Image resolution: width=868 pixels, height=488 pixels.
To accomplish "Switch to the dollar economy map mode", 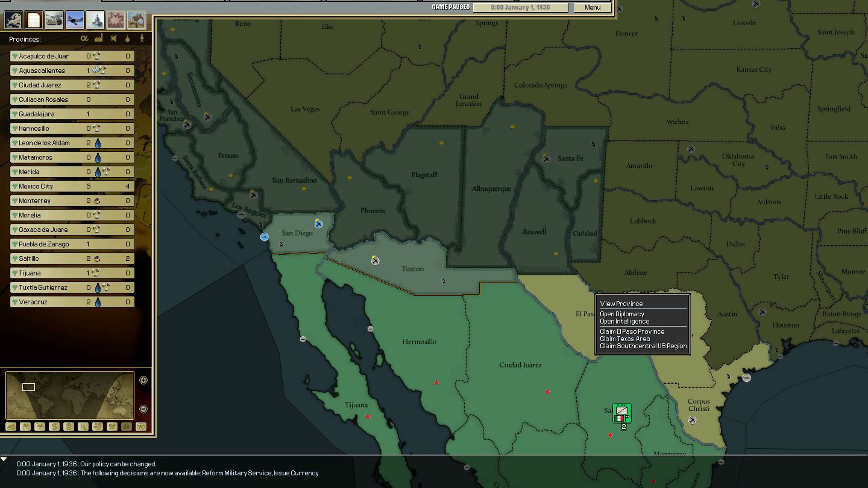I will pyautogui.click(x=54, y=427).
